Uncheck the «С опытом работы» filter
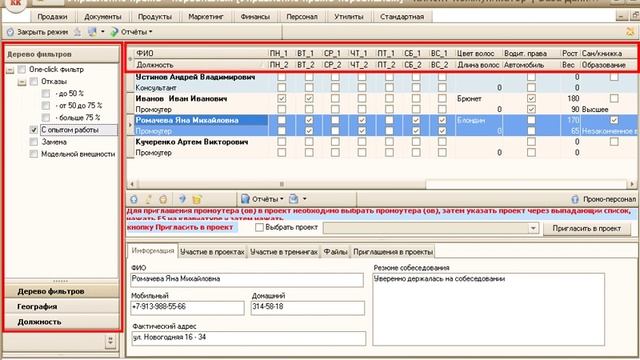The image size is (640, 360). [x=34, y=130]
